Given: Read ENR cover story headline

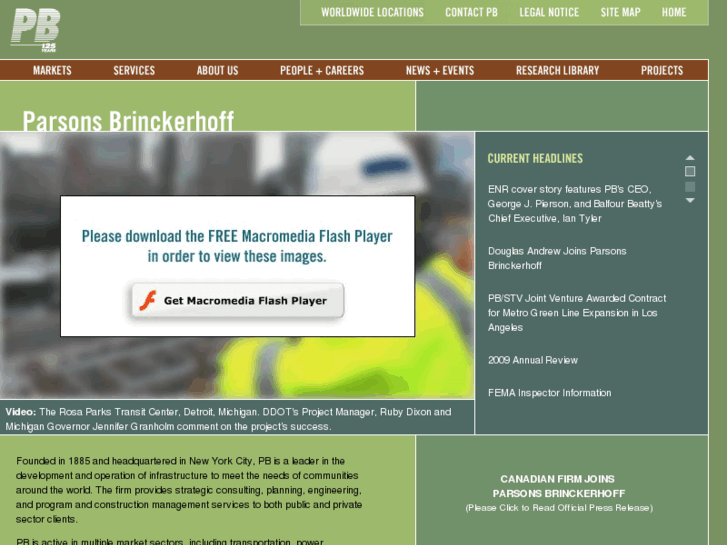Looking at the screenshot, I should [574, 204].
